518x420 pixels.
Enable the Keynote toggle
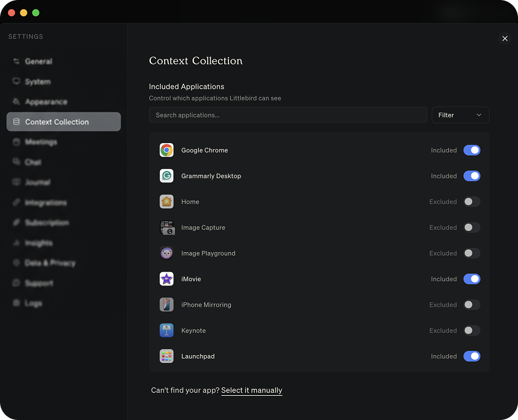point(472,330)
